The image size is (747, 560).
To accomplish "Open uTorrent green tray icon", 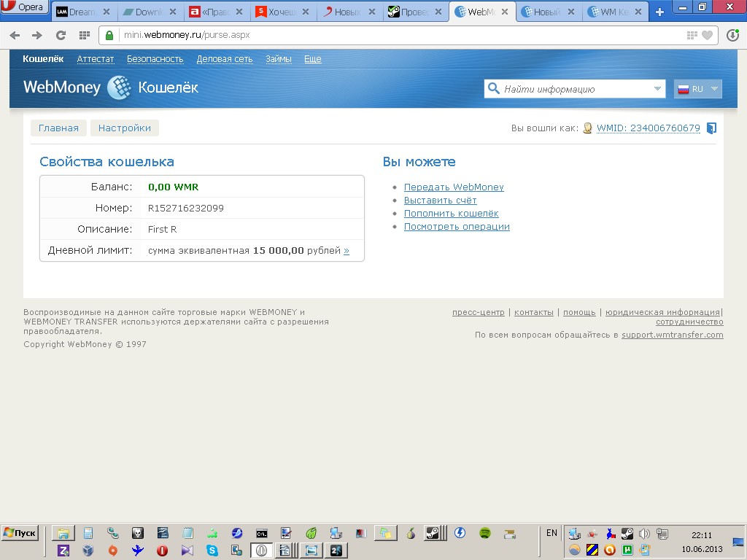I will (x=627, y=551).
